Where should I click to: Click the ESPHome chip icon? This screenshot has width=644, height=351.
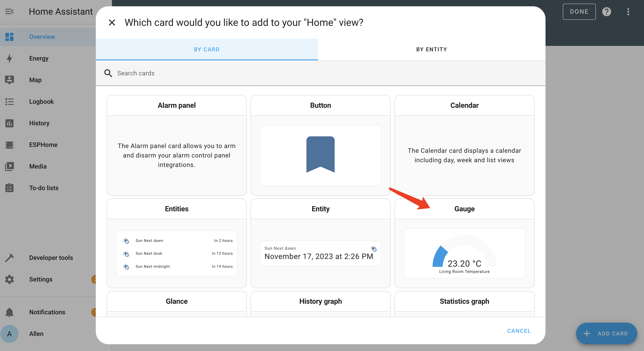click(9, 145)
